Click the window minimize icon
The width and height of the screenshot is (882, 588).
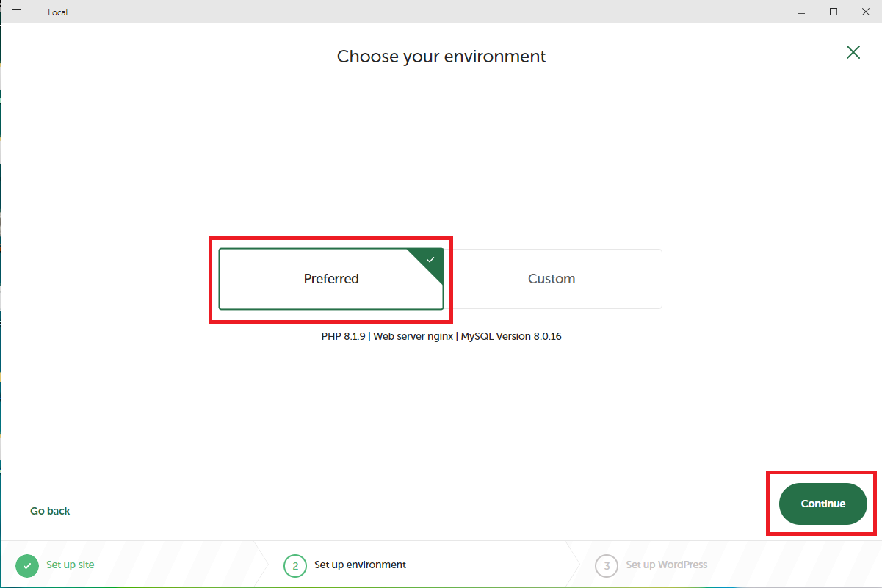point(801,12)
